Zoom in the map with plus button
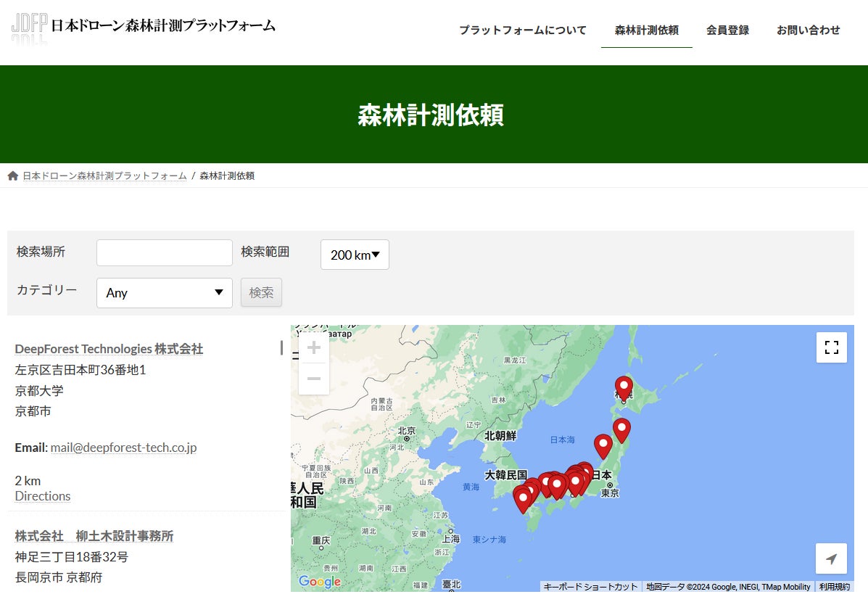 tap(314, 347)
